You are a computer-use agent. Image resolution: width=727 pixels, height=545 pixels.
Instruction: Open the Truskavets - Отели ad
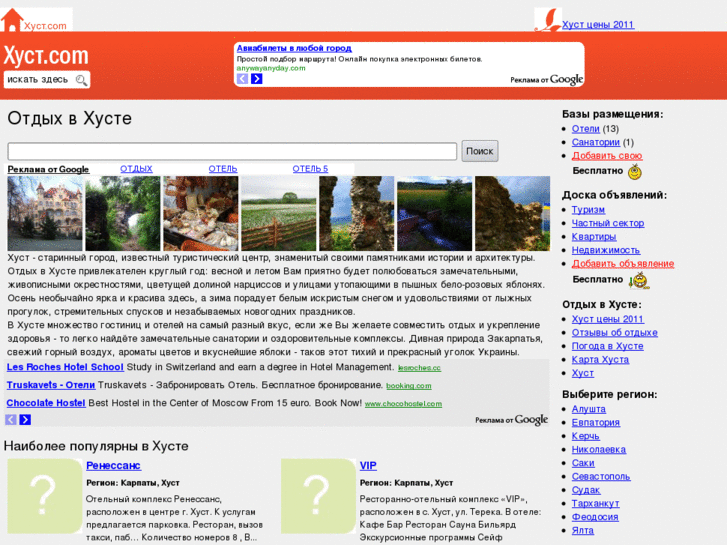click(x=51, y=385)
